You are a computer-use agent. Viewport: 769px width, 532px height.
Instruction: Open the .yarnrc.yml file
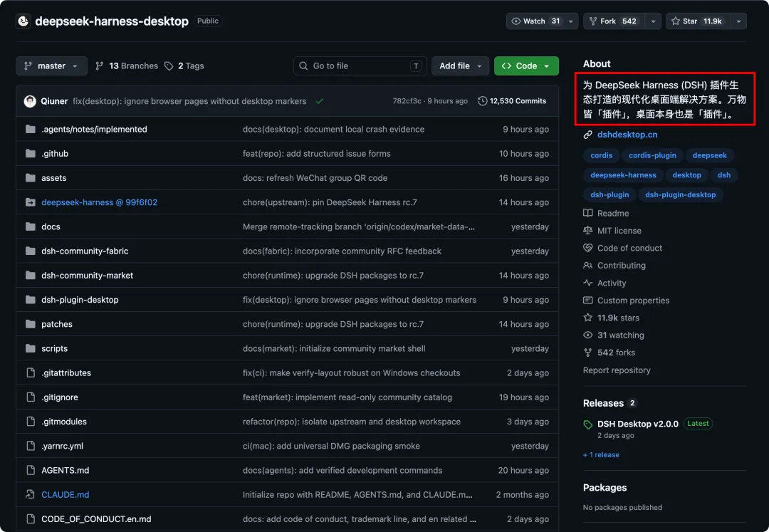(62, 446)
